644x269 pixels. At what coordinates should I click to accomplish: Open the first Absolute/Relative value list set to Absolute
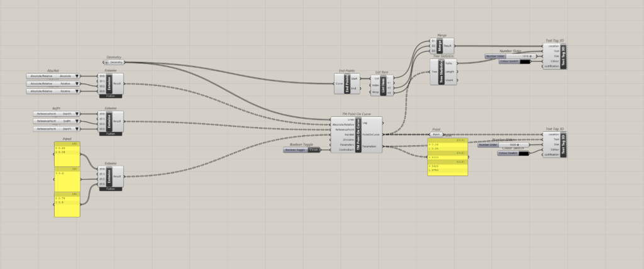pos(54,76)
